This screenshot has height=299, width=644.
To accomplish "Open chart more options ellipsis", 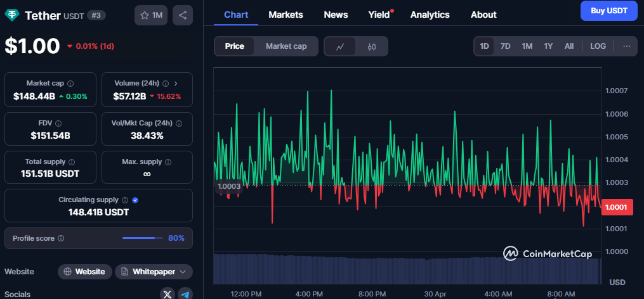I will (x=627, y=46).
